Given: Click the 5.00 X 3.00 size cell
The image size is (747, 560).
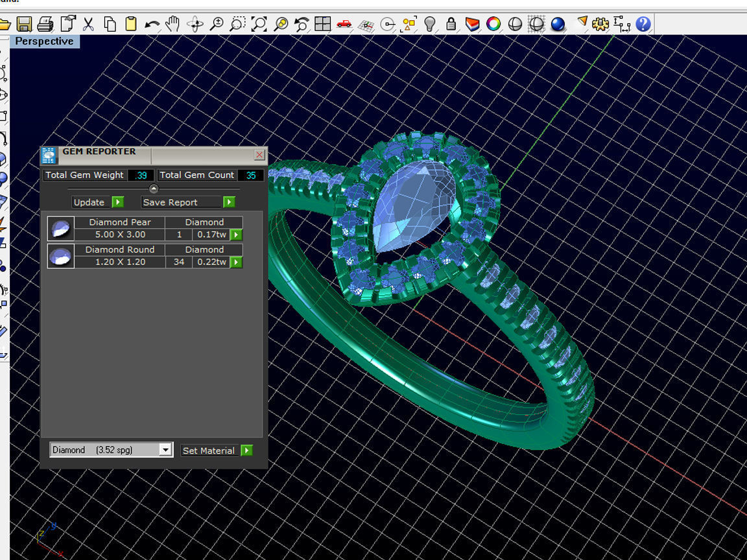Looking at the screenshot, I should [x=120, y=235].
